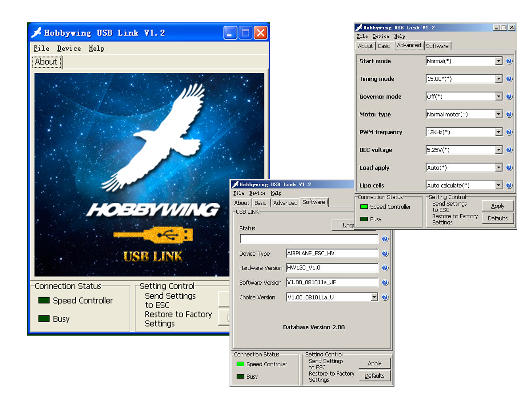
Task: Click help icon beside Hardware Version field
Action: pyautogui.click(x=385, y=268)
